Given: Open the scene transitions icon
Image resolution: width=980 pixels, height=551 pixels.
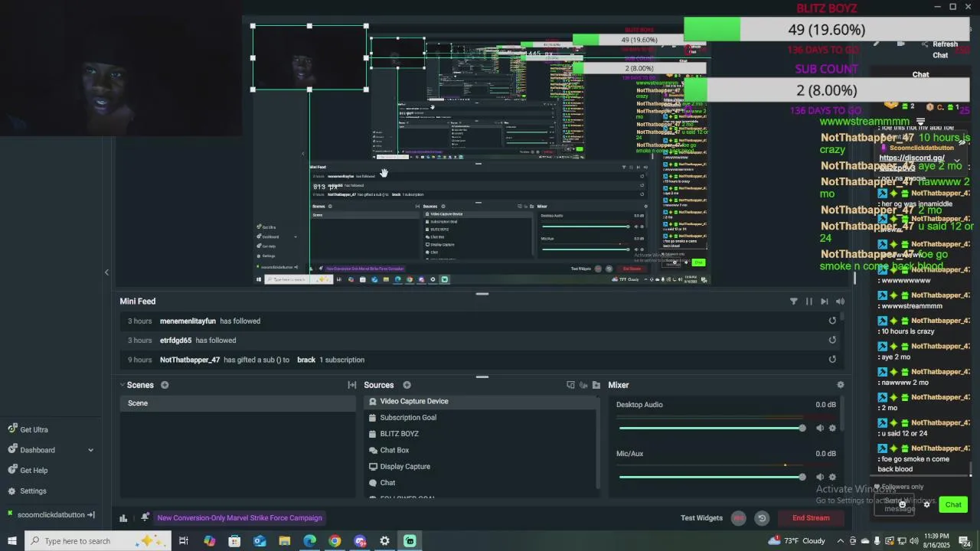Looking at the screenshot, I should click(x=352, y=385).
